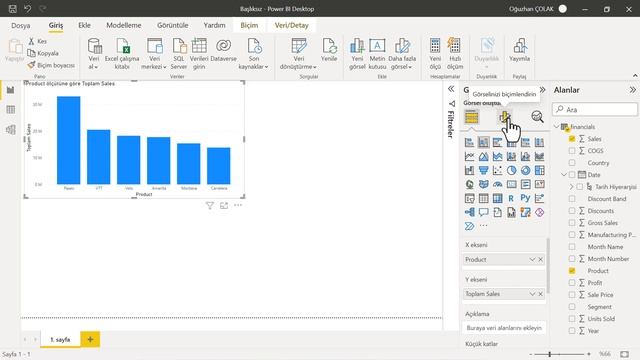
Task: Open Product field dropdown in X ekseni
Action: (x=532, y=260)
